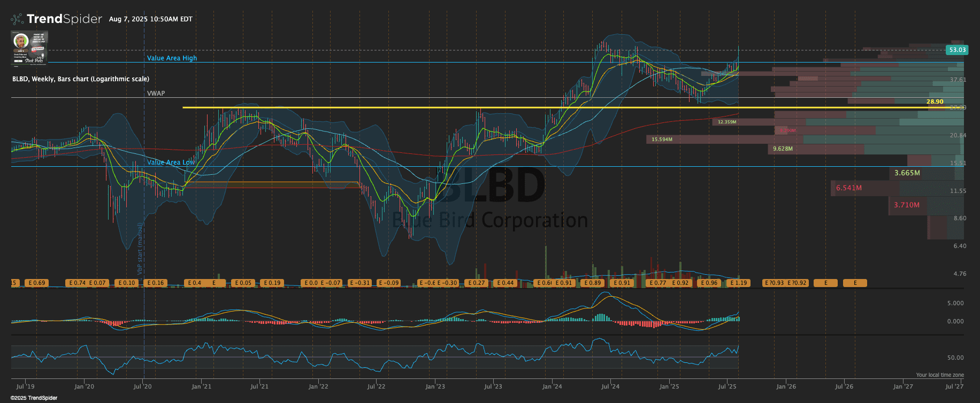Click the E 1.19 earnings marker
The width and height of the screenshot is (980, 403).
[x=738, y=283]
